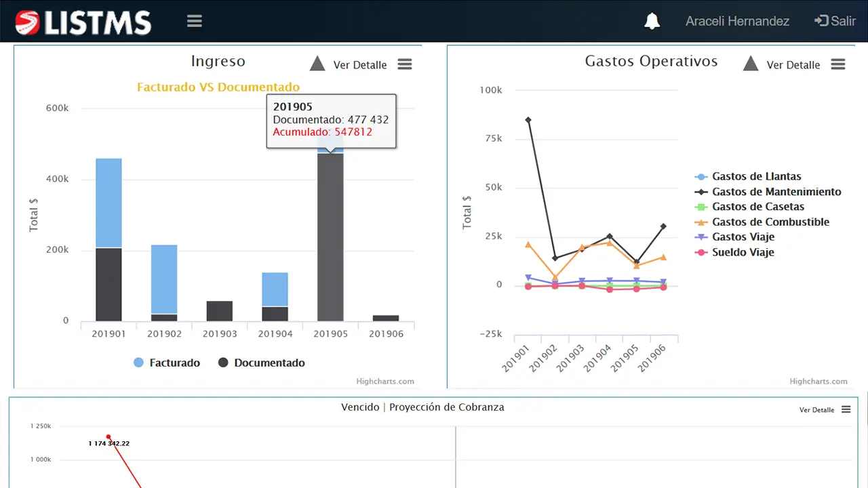Toggle the Documentado series in the legend

point(262,363)
